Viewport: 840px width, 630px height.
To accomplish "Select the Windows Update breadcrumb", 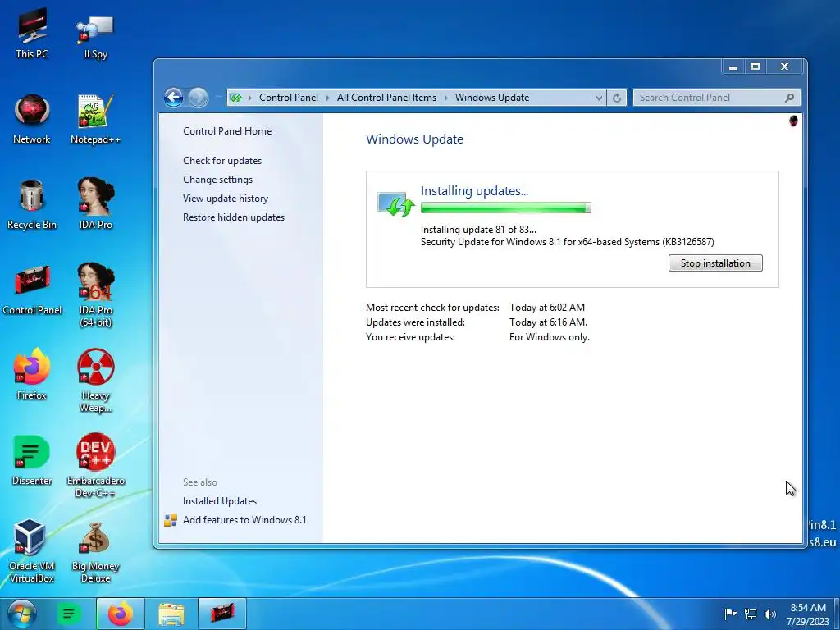I will pos(492,98).
